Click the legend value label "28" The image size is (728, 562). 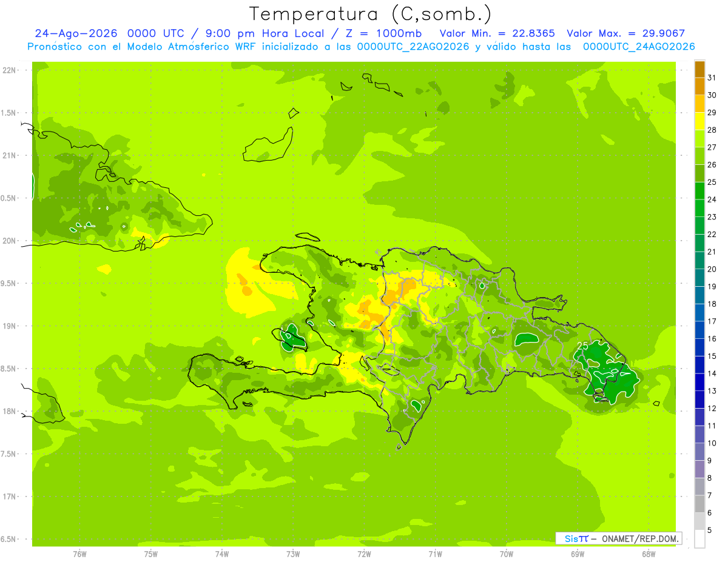712,130
